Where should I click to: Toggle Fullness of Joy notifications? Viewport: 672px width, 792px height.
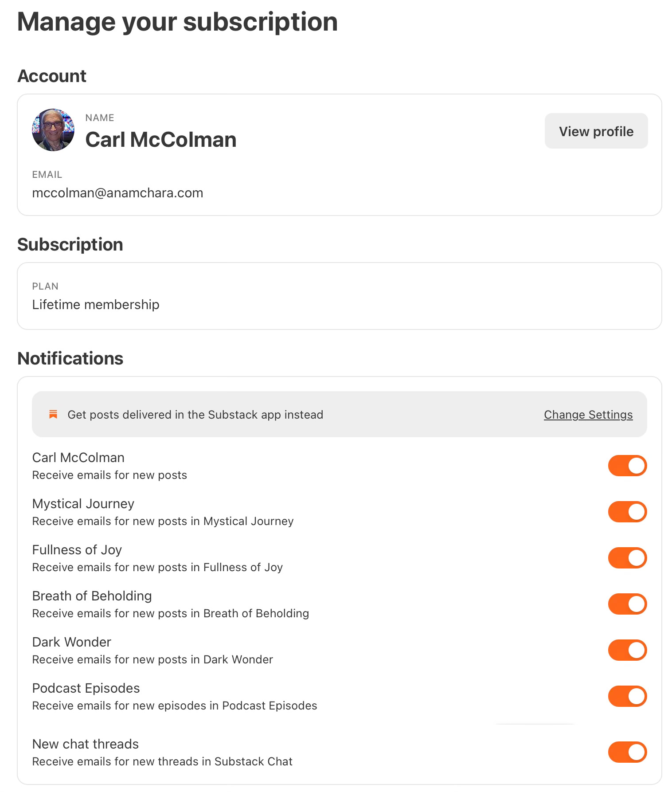(627, 558)
